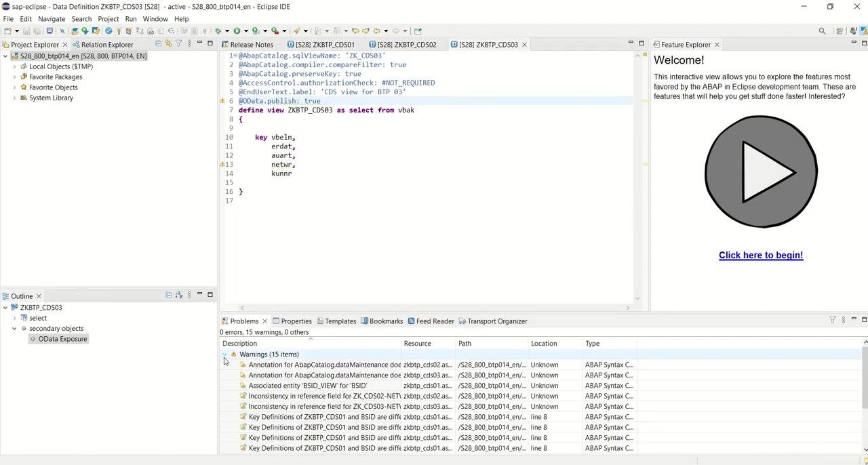
Task: Click the External Tools run icon
Action: click(275, 31)
